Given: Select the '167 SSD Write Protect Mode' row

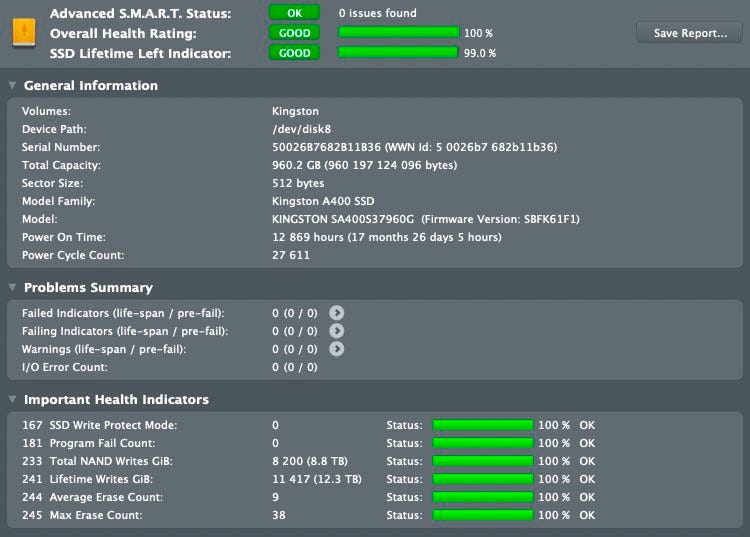Looking at the screenshot, I should click(x=375, y=425).
